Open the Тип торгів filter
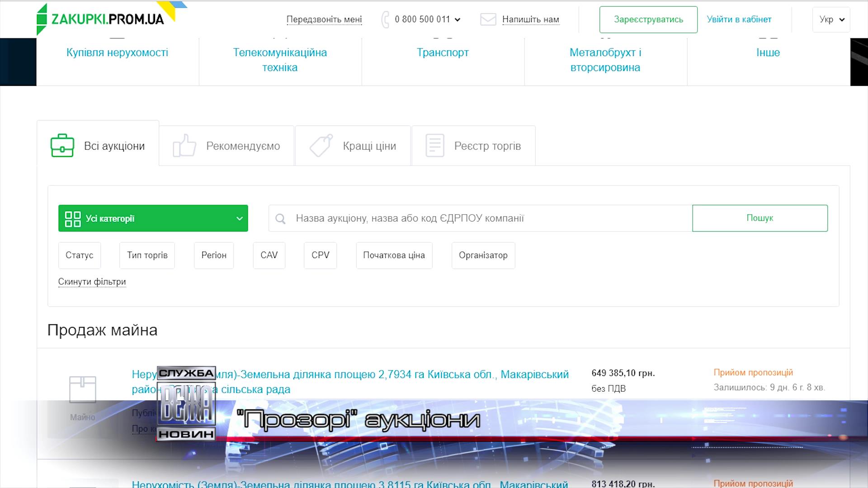Viewport: 868px width, 488px height. (147, 255)
